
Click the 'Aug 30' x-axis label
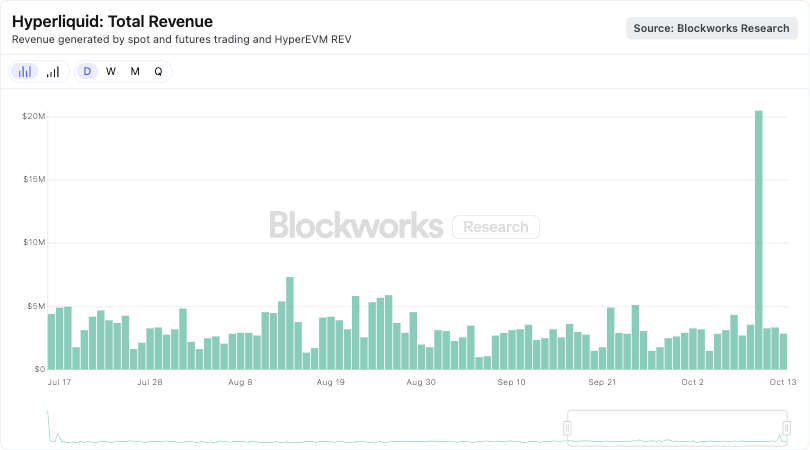click(x=421, y=382)
